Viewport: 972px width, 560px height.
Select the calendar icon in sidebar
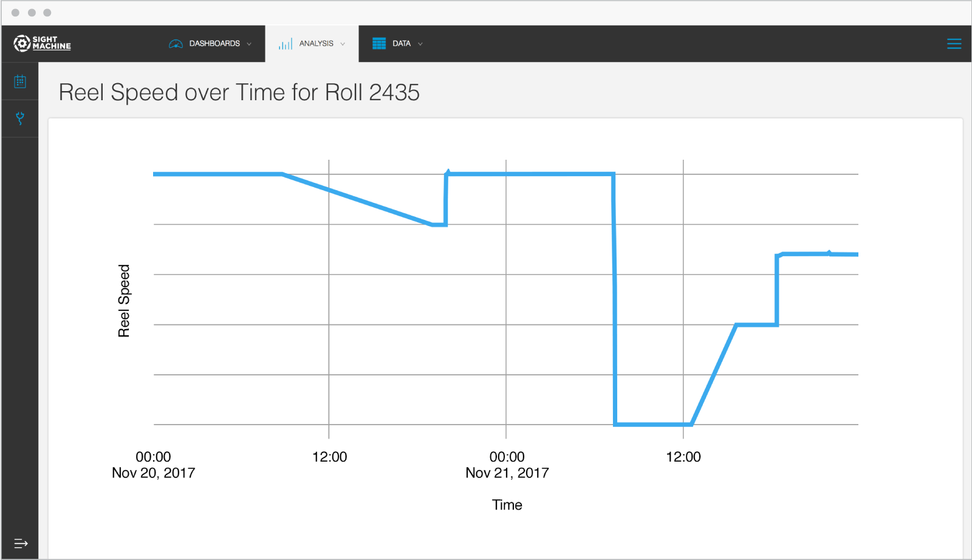tap(20, 81)
